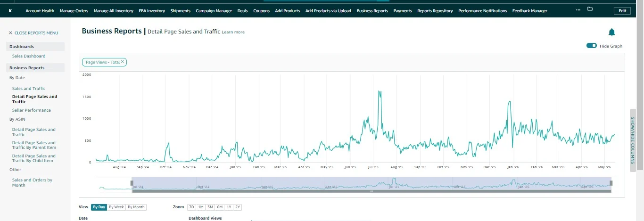Open Shipments menu item
Viewport: 644px width, 221px height.
(x=181, y=11)
